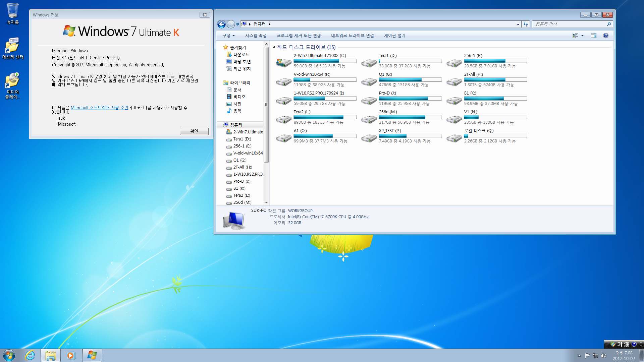The width and height of the screenshot is (644, 362).
Task: Open the Windows Start button
Action: tap(9, 355)
